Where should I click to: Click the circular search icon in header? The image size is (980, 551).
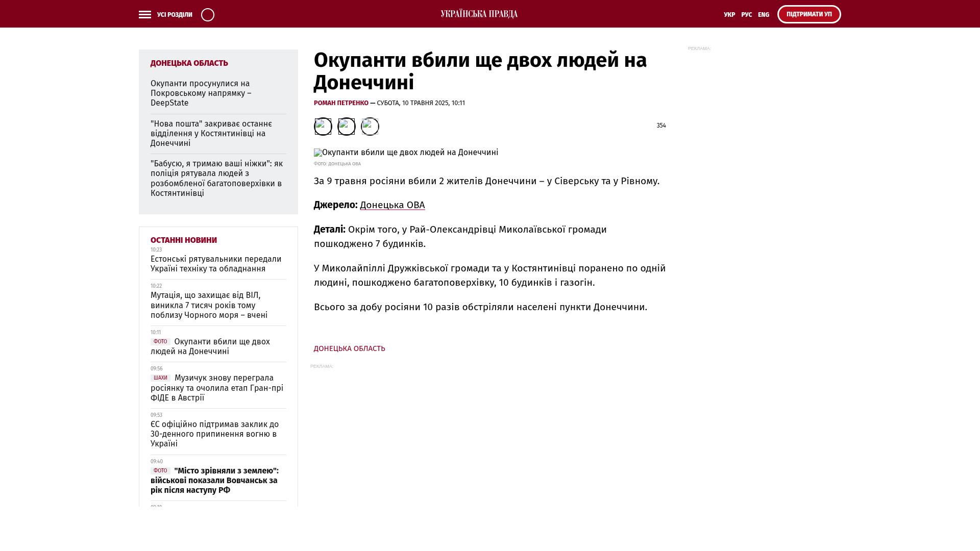click(208, 15)
